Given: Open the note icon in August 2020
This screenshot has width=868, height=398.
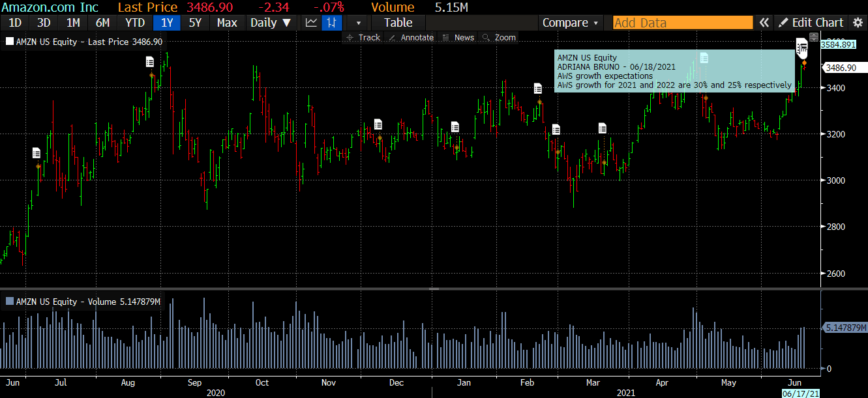Looking at the screenshot, I should click(150, 62).
